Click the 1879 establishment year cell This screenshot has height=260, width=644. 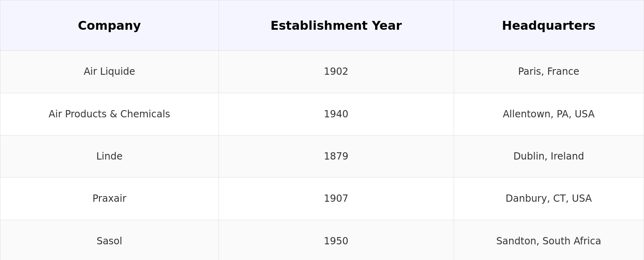(336, 156)
